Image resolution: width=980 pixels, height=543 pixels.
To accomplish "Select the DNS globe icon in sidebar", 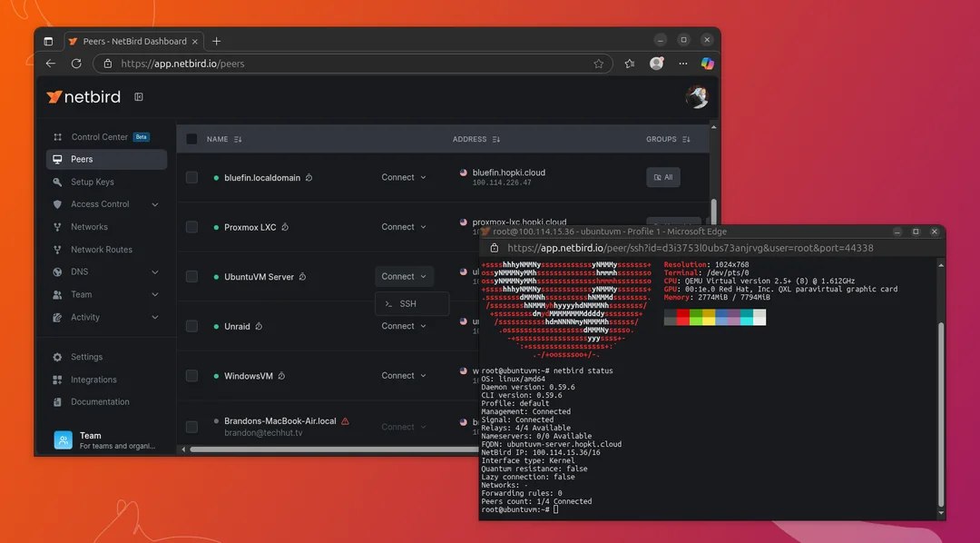I will tap(57, 271).
